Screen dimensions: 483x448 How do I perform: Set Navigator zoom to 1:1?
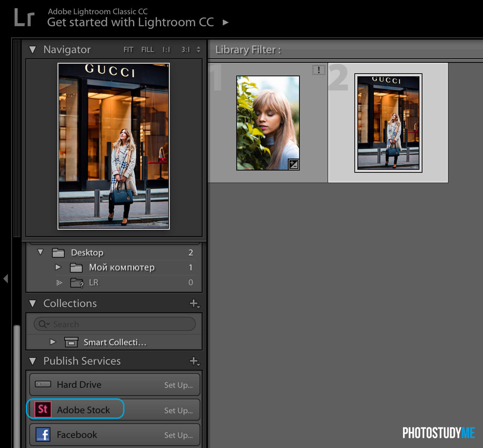pyautogui.click(x=166, y=50)
